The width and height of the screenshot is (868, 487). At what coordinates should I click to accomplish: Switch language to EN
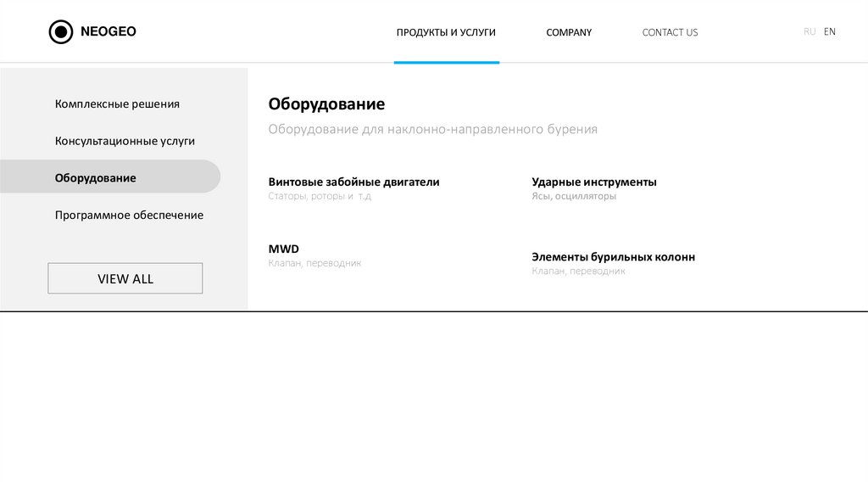[829, 31]
